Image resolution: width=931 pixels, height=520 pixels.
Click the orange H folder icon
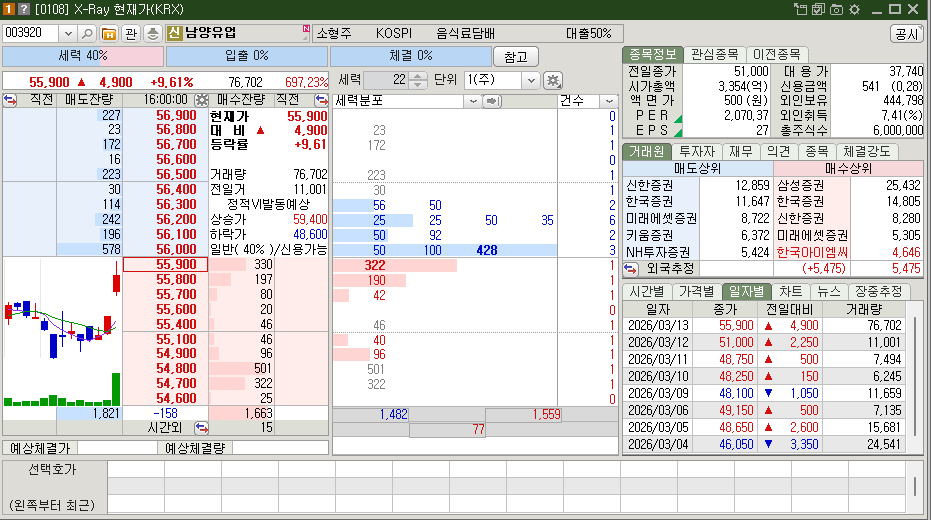point(109,33)
